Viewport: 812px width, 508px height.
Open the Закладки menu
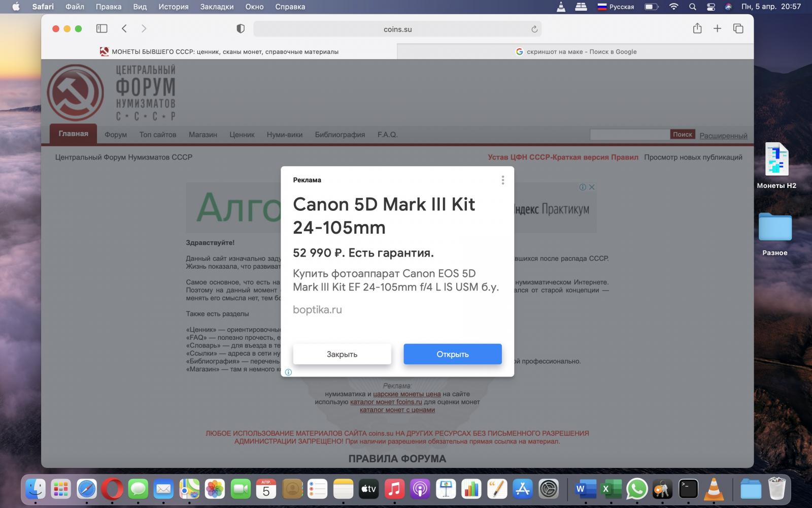(217, 7)
